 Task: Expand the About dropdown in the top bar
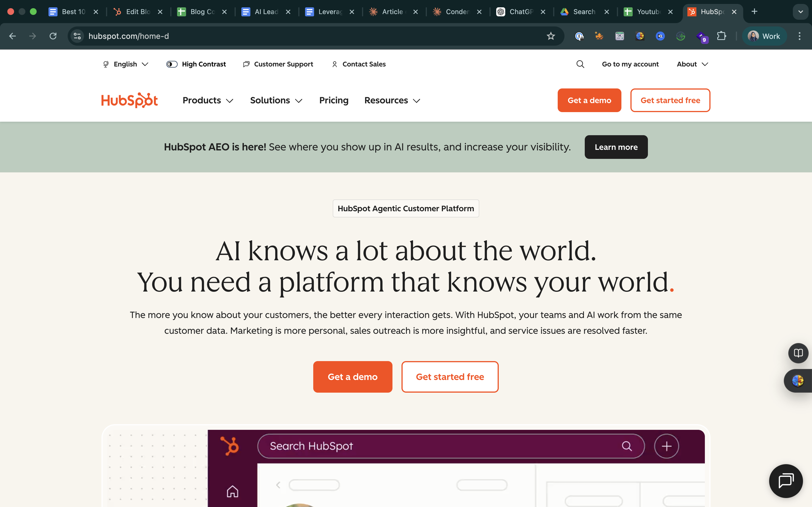(691, 64)
